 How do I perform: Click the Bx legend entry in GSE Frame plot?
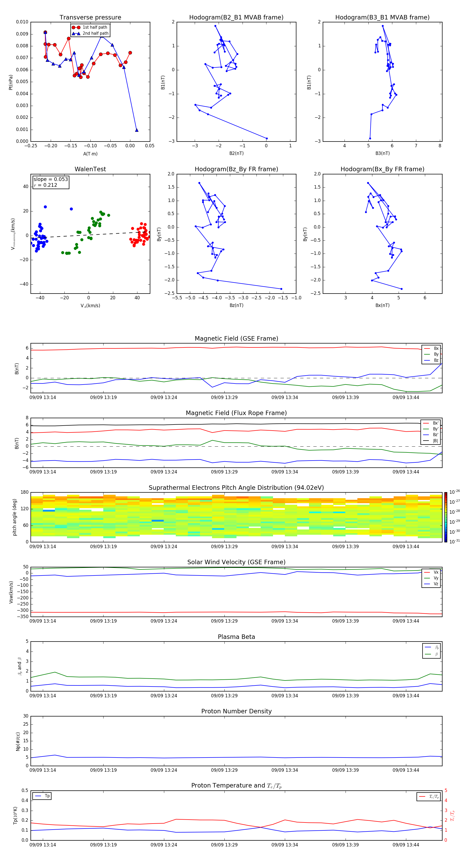point(431,349)
